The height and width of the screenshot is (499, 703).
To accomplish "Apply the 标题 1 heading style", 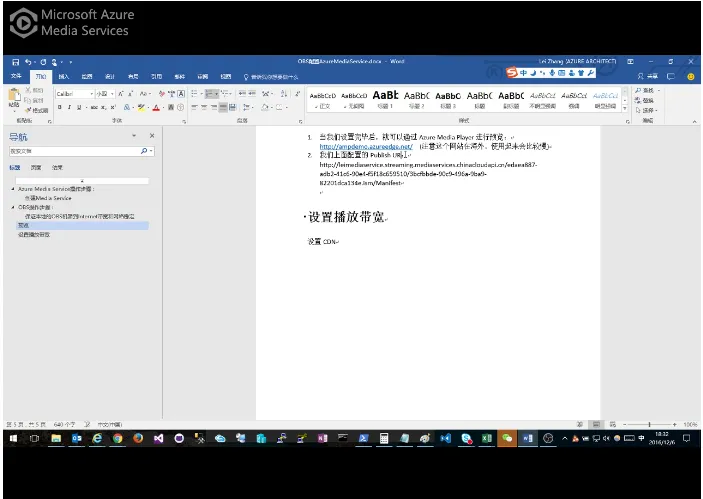I will click(385, 100).
